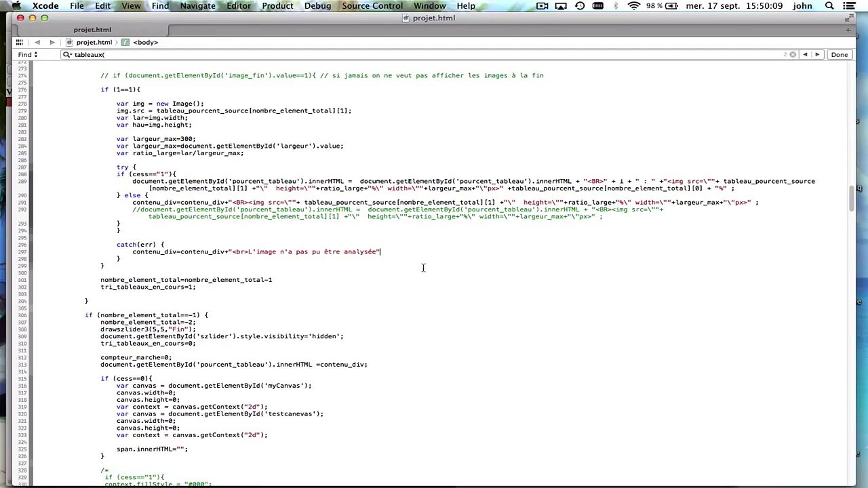Click line number 276 in the gutter
This screenshot has width=868, height=488.
tap(22, 89)
